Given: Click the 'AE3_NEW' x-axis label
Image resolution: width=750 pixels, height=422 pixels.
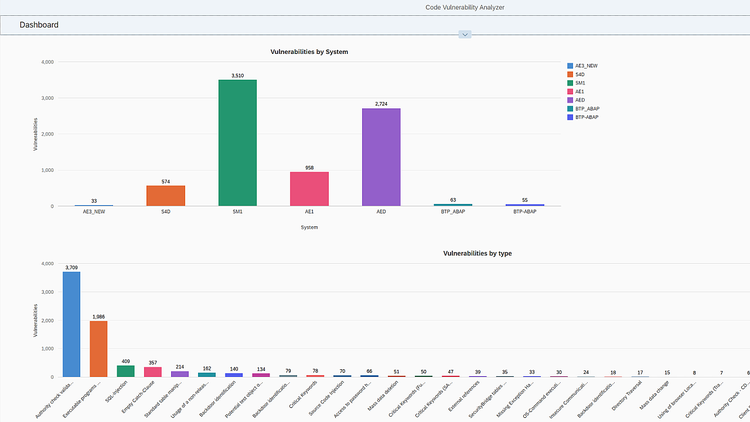Looking at the screenshot, I should click(x=94, y=211).
